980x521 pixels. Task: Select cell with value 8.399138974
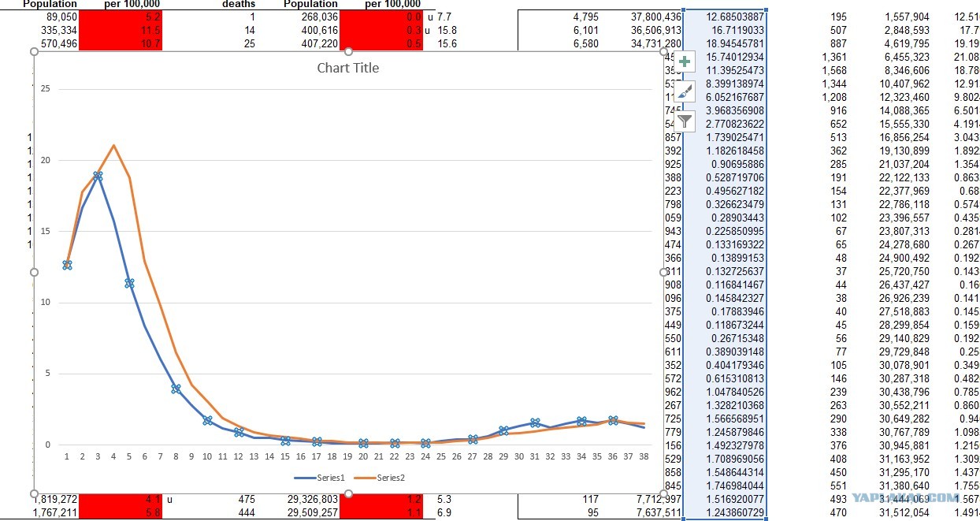726,84
